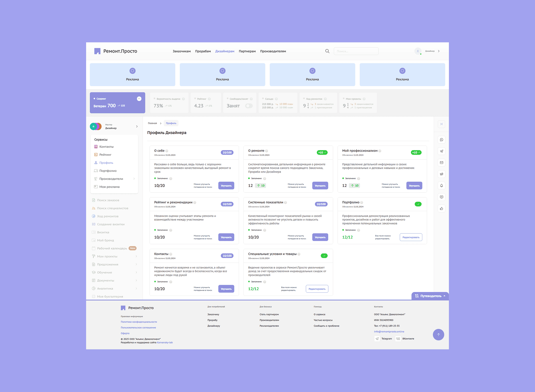Image resolution: width=535 pixels, height=392 pixels.
Task: Click Редактировать in Портфолио card
Action: pyautogui.click(x=411, y=237)
